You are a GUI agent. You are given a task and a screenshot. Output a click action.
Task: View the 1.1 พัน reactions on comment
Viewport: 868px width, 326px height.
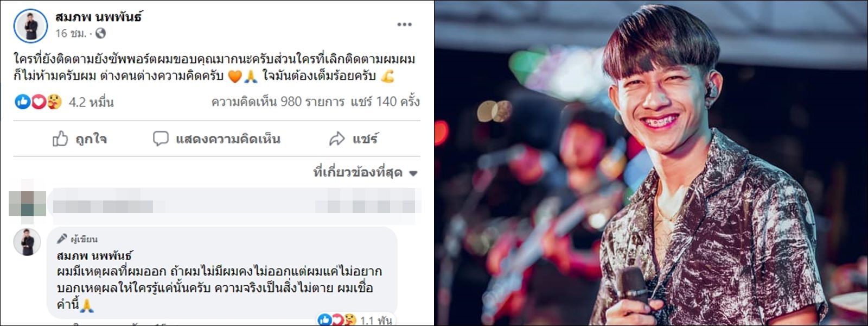point(376,321)
